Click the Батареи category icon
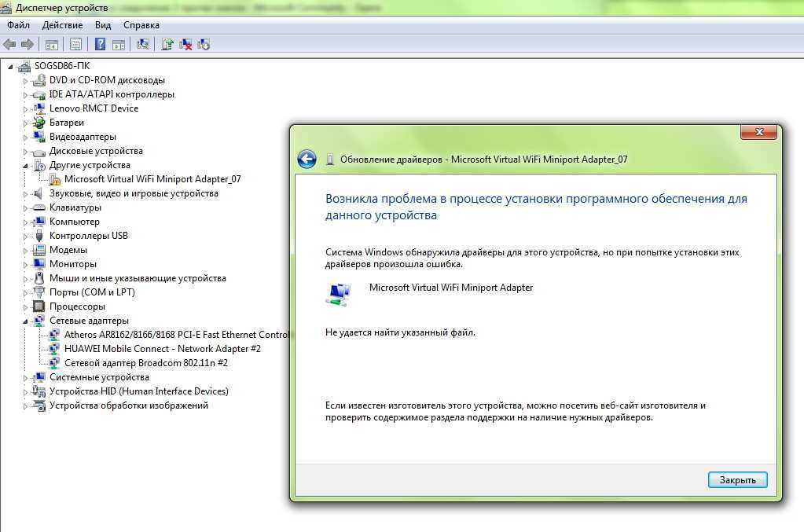The width and height of the screenshot is (804, 532). pos(39,123)
